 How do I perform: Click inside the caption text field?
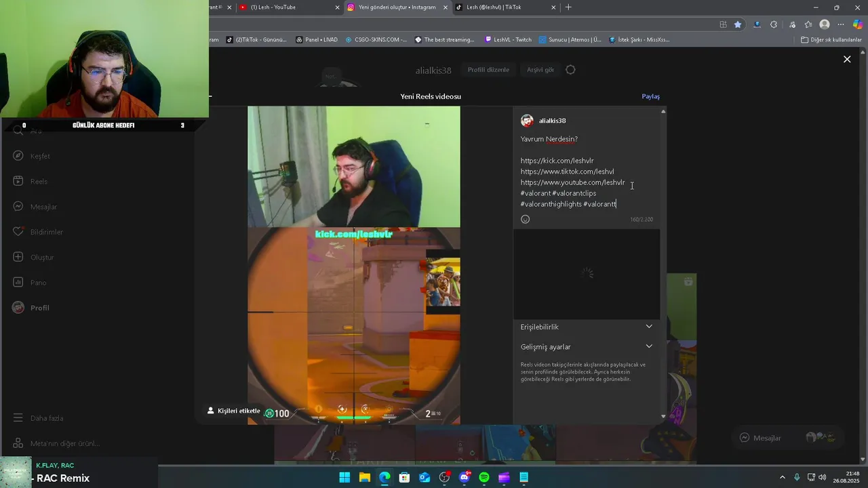pos(587,171)
